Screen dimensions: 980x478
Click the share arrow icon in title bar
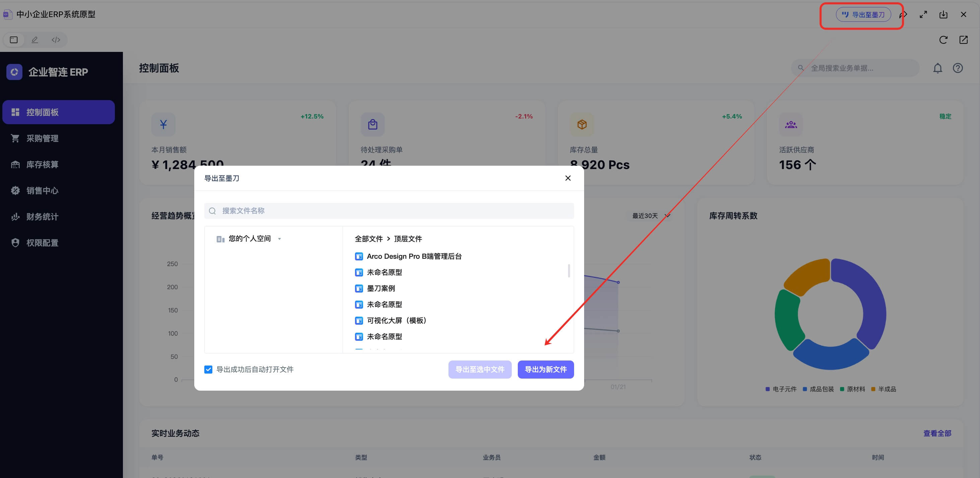click(903, 14)
